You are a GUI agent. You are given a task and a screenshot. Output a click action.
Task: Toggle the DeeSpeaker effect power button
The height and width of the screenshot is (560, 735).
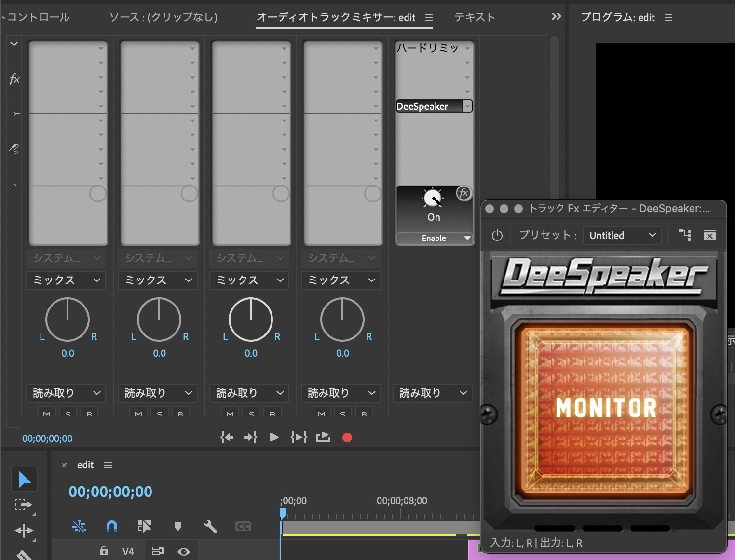497,235
